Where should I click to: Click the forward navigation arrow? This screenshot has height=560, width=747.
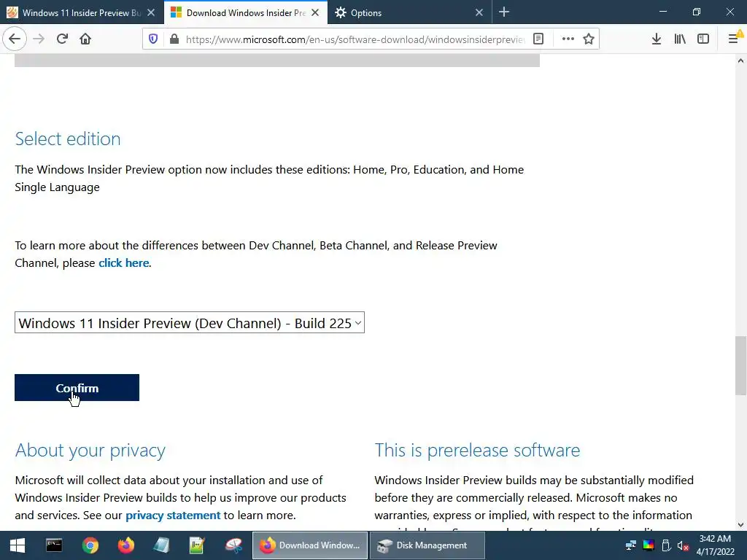[x=39, y=39]
